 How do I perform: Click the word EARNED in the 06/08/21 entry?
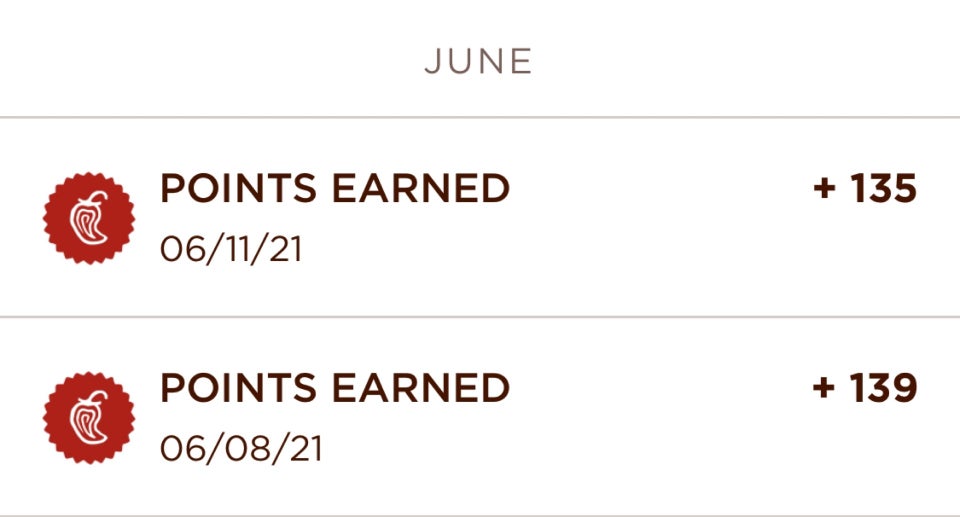(x=421, y=388)
